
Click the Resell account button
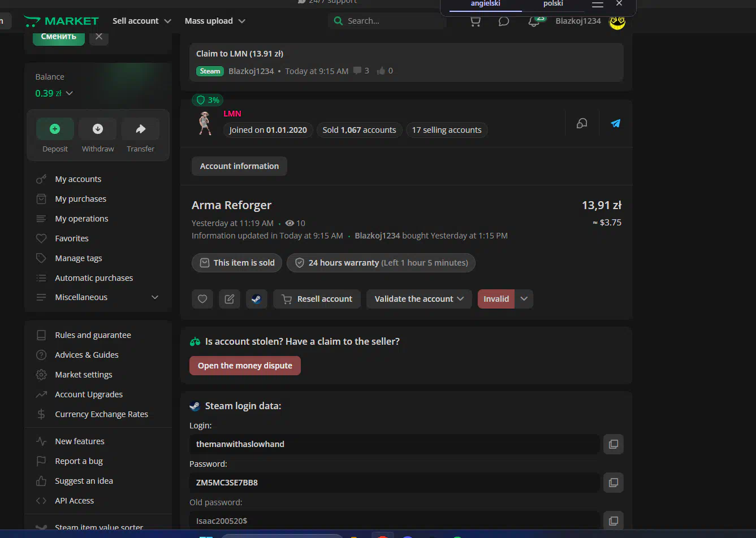[318, 299]
